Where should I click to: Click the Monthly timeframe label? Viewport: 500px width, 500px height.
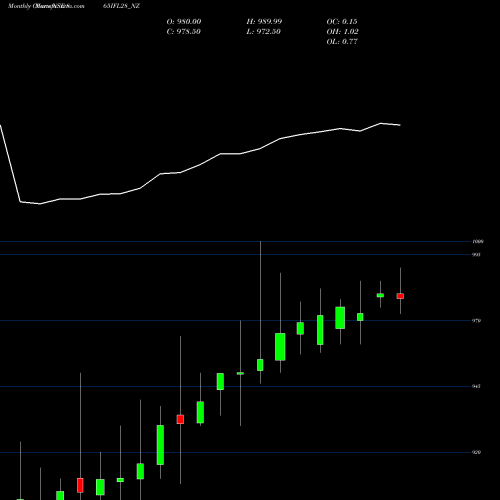19,6
